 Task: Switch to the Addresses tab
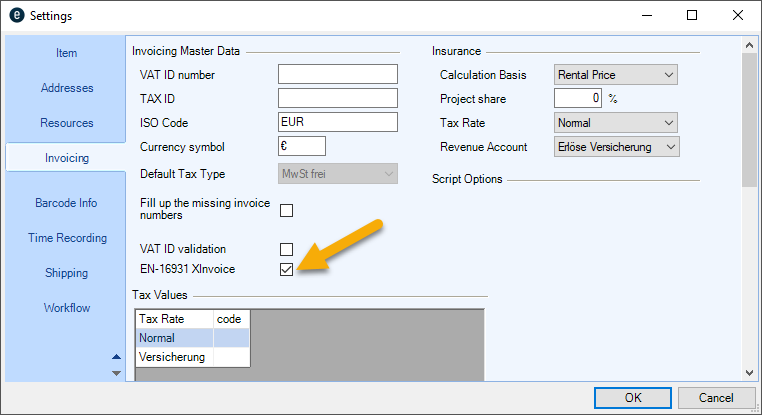click(67, 88)
